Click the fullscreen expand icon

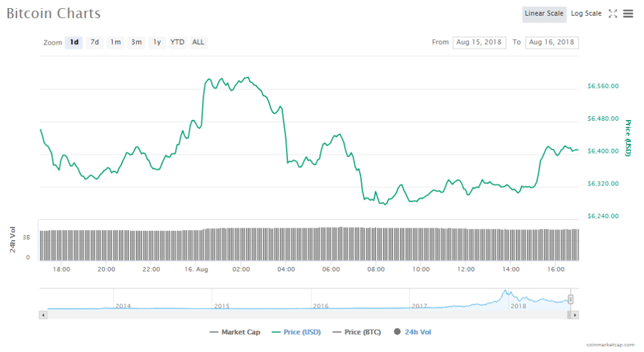coord(613,13)
